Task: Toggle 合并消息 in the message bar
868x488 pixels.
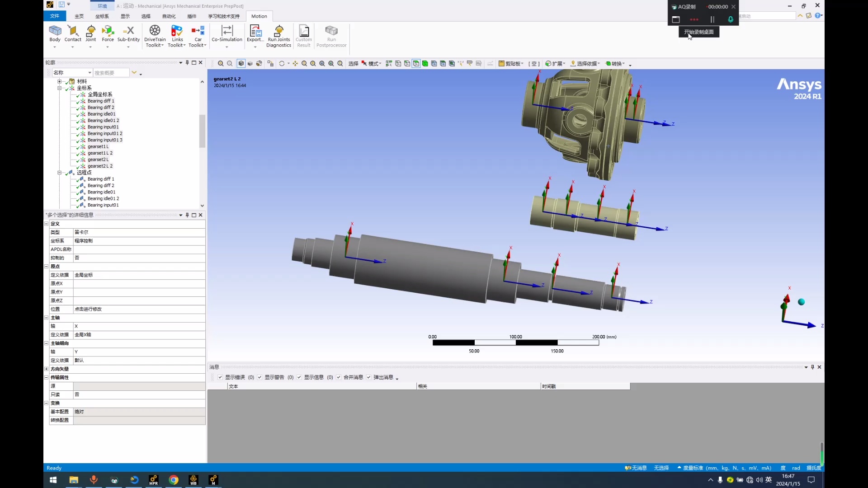Action: click(x=338, y=377)
